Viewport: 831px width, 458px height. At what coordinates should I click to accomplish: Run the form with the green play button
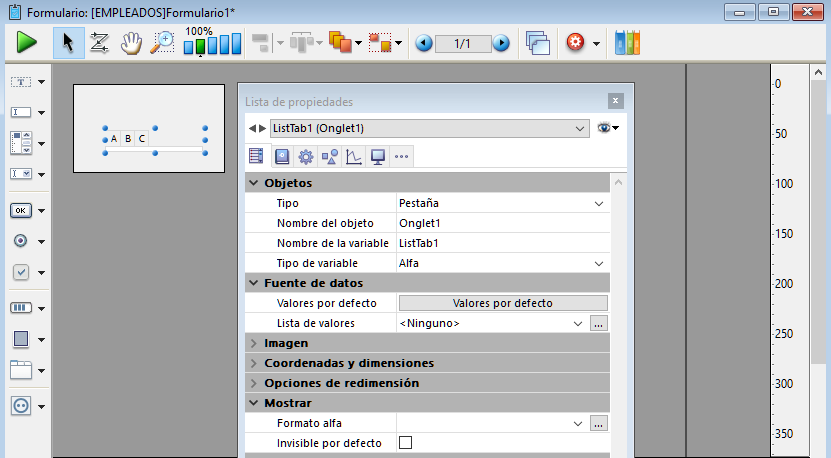click(x=26, y=43)
